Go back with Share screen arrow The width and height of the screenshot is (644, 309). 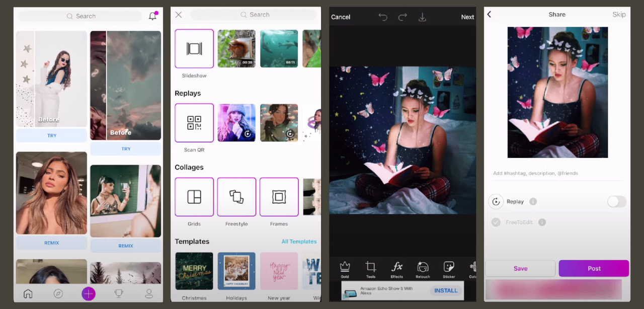tap(490, 15)
